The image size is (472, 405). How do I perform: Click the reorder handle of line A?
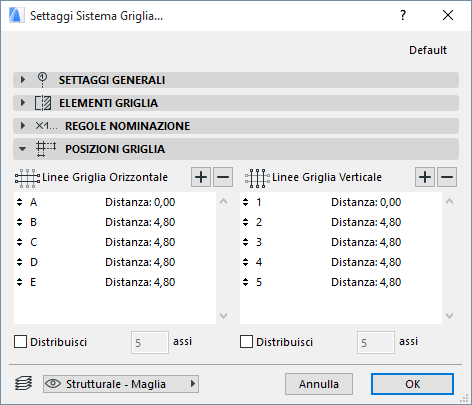(20, 202)
